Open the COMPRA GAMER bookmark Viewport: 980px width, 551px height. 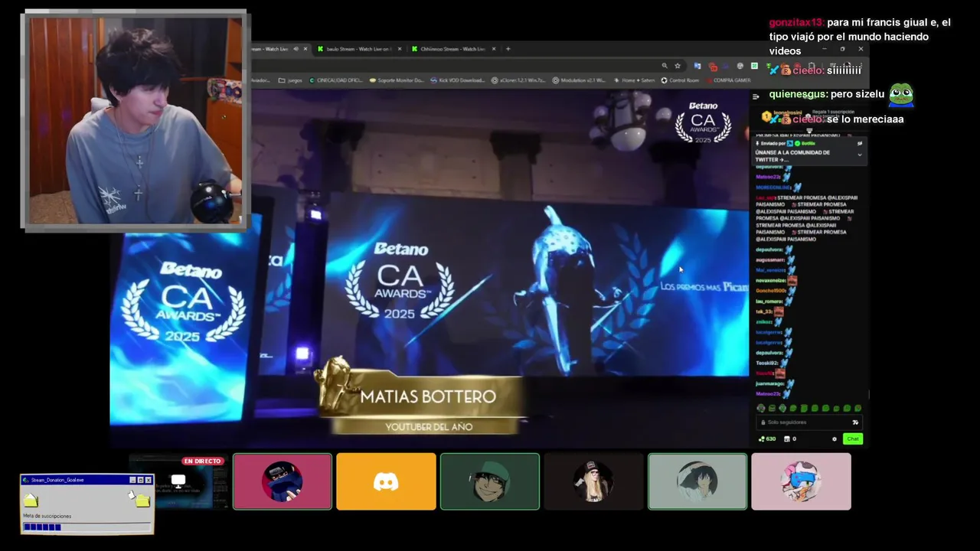click(729, 80)
